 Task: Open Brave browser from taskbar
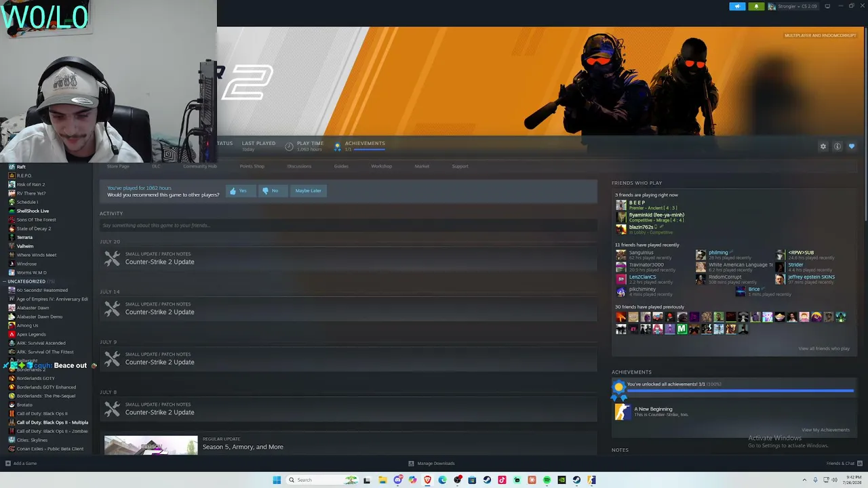427,480
